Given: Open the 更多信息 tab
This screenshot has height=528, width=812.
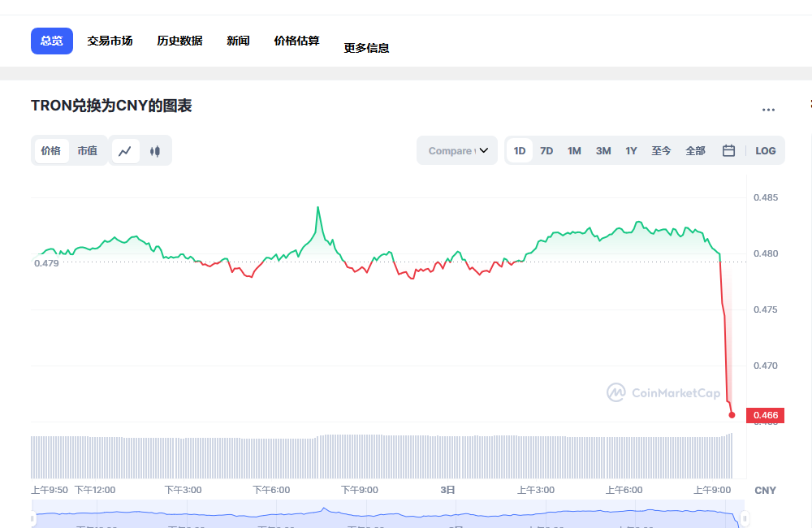Looking at the screenshot, I should click(367, 48).
